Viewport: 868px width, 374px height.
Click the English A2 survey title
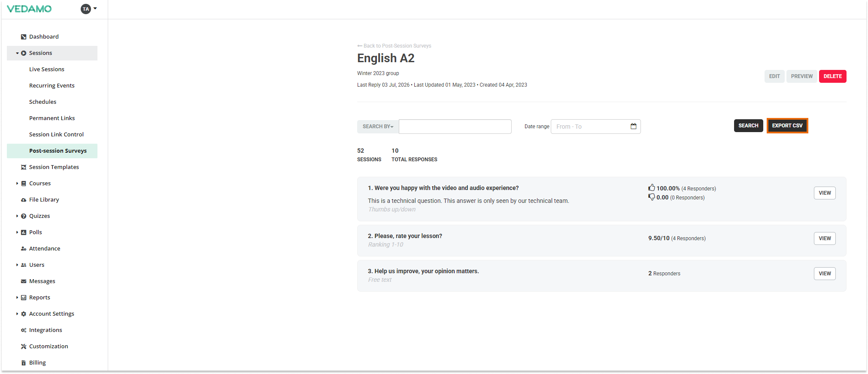pyautogui.click(x=386, y=58)
